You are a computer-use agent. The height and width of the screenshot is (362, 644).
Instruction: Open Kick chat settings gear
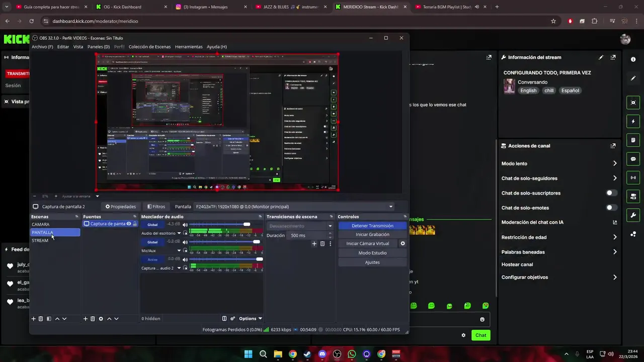pyautogui.click(x=463, y=335)
